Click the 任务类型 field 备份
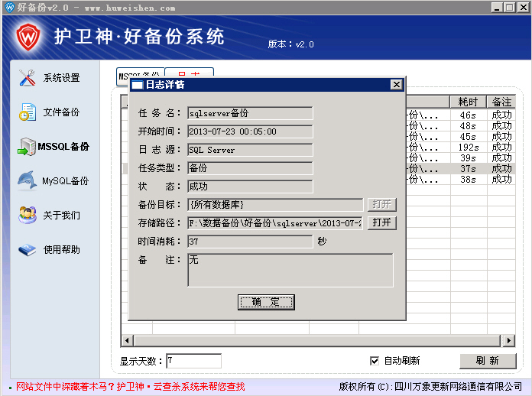The height and width of the screenshot is (396, 532). 250,168
